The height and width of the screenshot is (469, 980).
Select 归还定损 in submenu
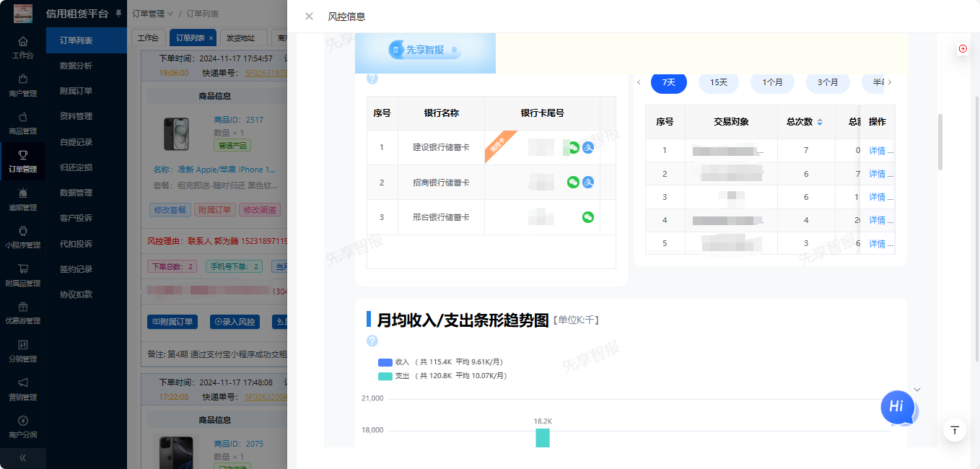click(76, 167)
